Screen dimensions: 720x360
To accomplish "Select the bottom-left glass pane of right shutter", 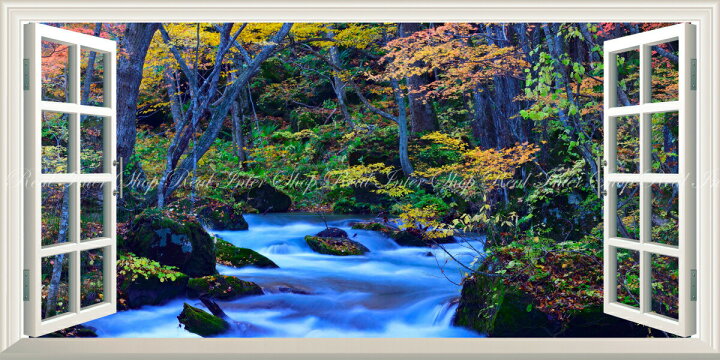I will (x=627, y=277).
